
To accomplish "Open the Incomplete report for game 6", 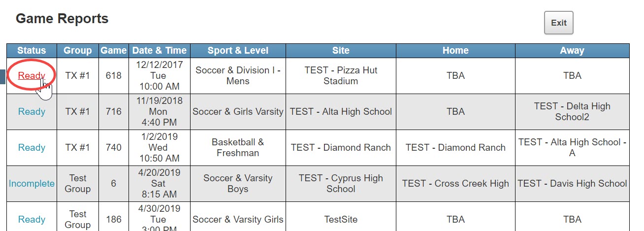I will [32, 184].
